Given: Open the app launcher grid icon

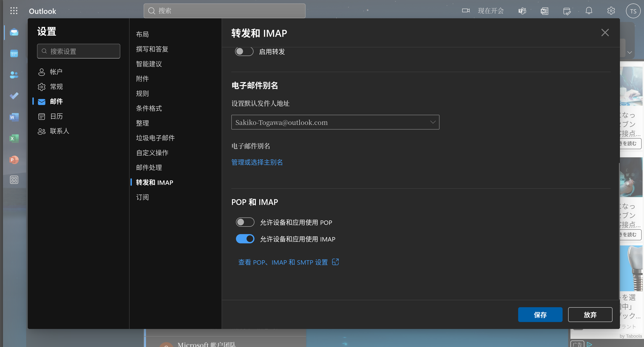Looking at the screenshot, I should pyautogui.click(x=14, y=11).
